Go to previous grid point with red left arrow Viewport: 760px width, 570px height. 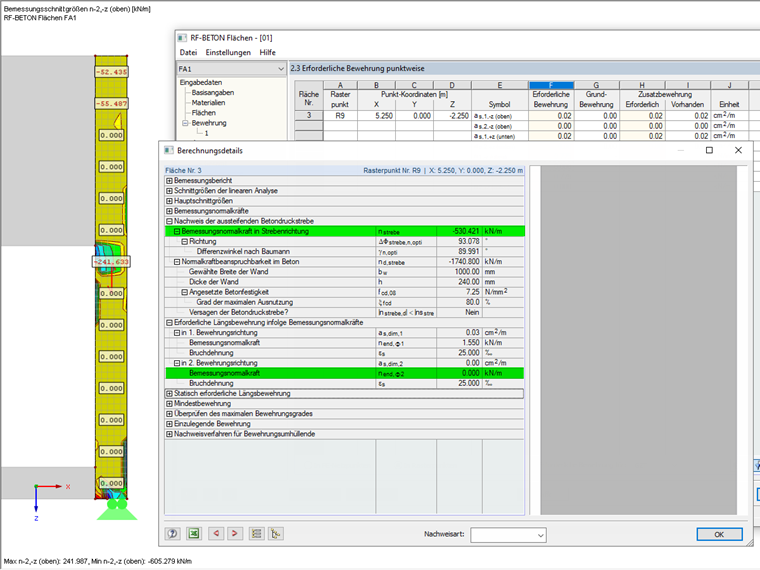point(216,534)
